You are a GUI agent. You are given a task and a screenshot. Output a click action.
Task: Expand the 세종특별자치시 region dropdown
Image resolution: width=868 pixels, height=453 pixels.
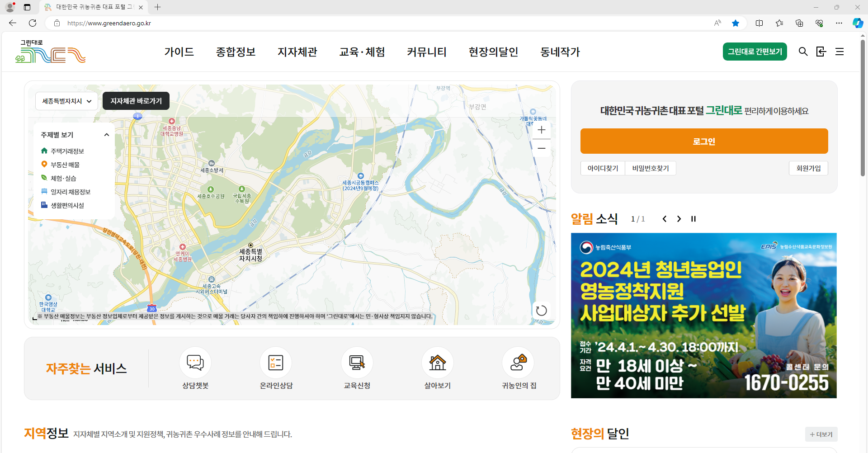coord(67,101)
